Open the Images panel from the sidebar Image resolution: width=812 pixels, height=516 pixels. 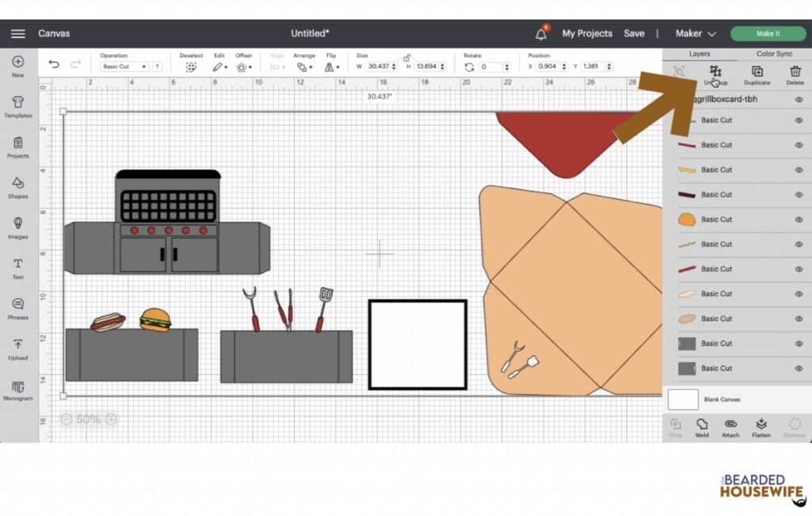click(x=17, y=228)
